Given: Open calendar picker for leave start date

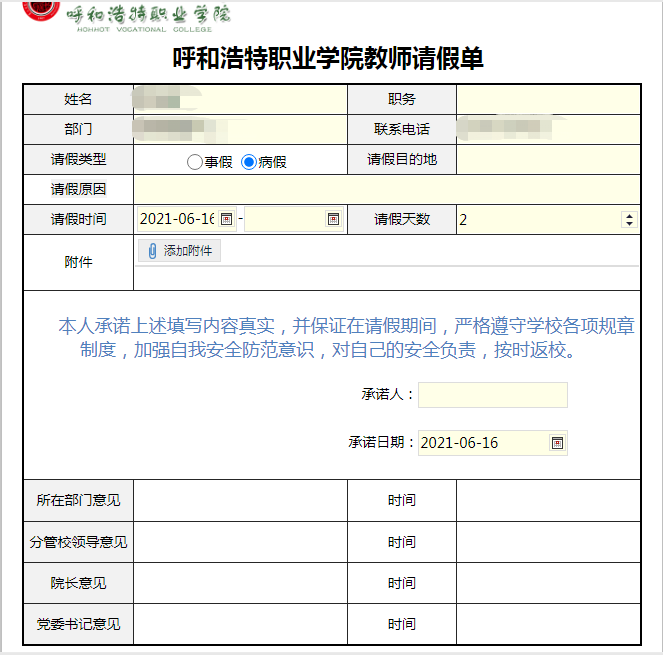Looking at the screenshot, I should (x=227, y=219).
